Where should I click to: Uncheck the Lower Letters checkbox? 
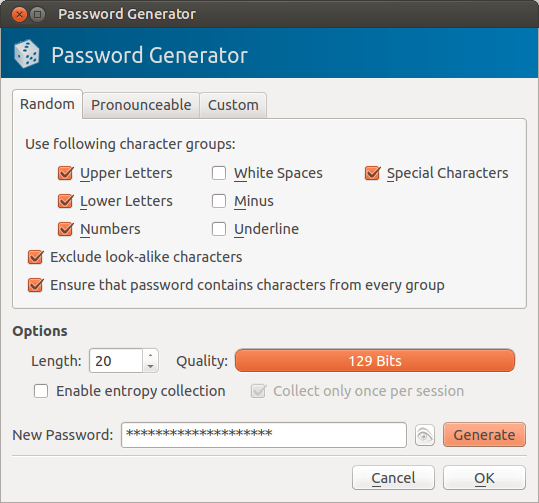point(65,201)
